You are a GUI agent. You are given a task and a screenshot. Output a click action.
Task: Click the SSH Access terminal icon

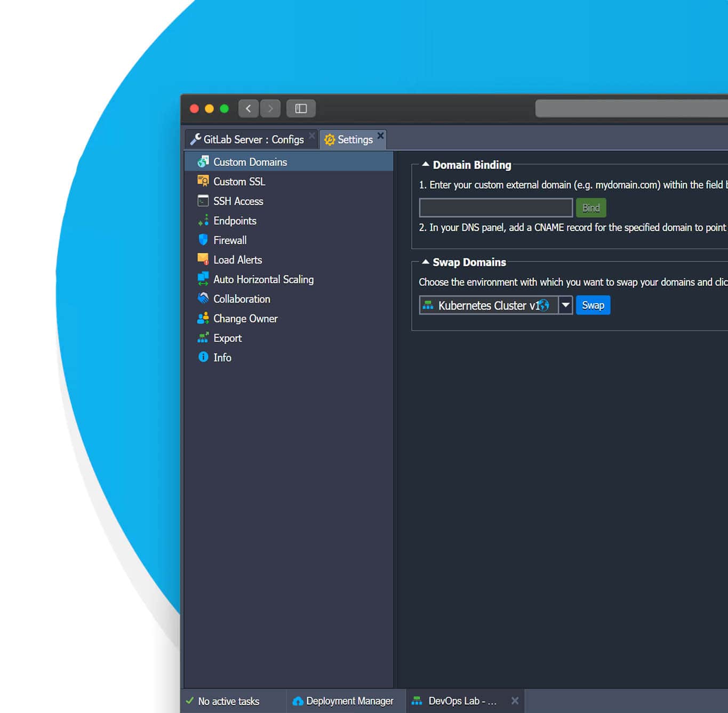pyautogui.click(x=203, y=201)
